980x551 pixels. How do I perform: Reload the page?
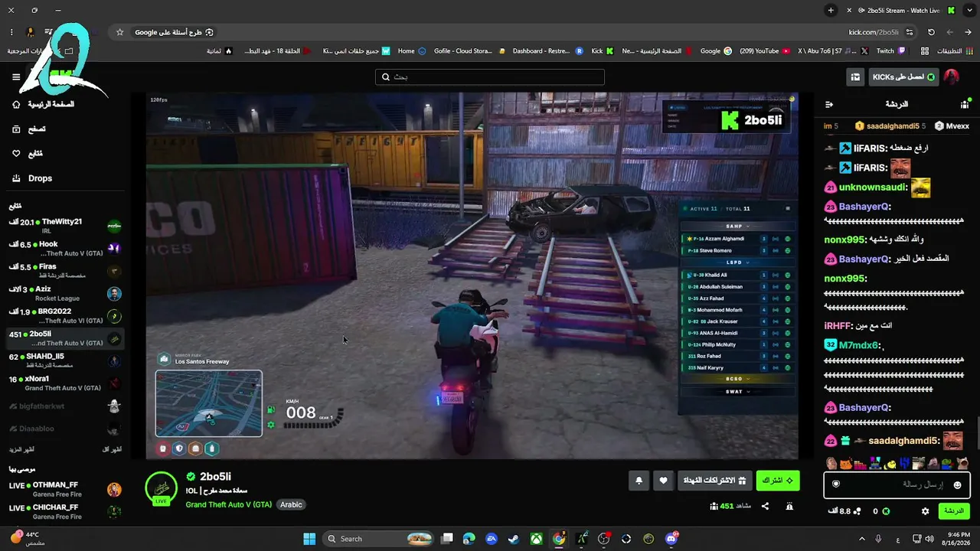pyautogui.click(x=931, y=32)
